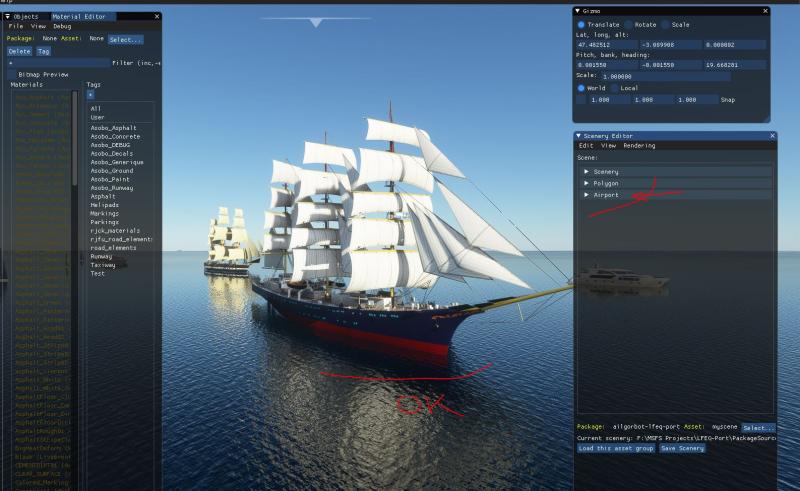The image size is (800, 491).
Task: Click the Save Scenery button
Action: pos(683,448)
